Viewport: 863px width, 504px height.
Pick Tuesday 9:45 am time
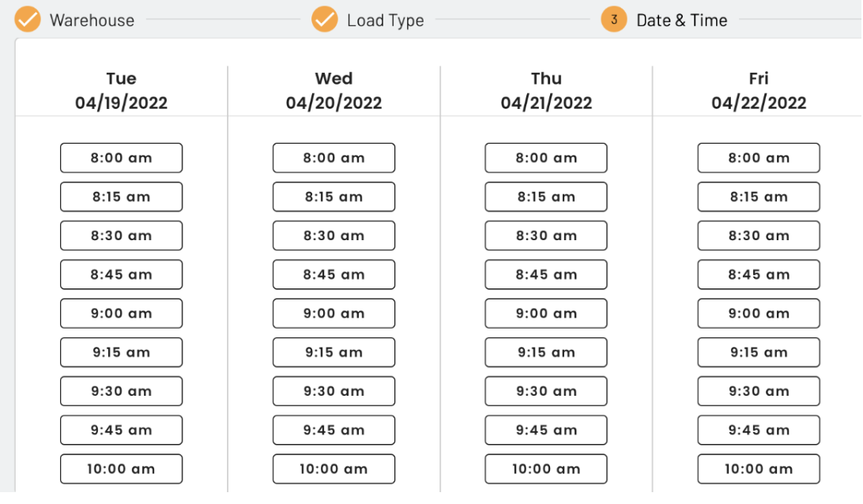click(x=121, y=431)
